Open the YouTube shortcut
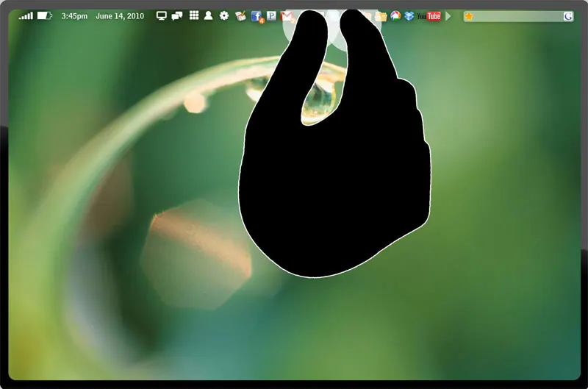This screenshot has height=389, width=588. (x=429, y=16)
